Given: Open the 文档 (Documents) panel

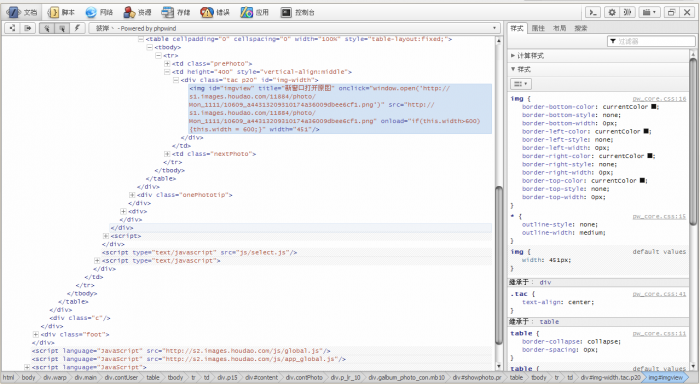Looking at the screenshot, I should (x=21, y=13).
